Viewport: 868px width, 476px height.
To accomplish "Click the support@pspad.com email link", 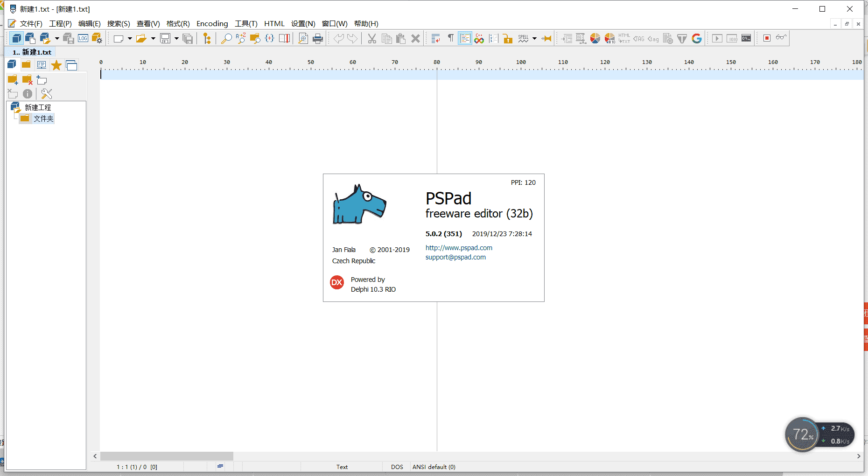I will pos(455,257).
